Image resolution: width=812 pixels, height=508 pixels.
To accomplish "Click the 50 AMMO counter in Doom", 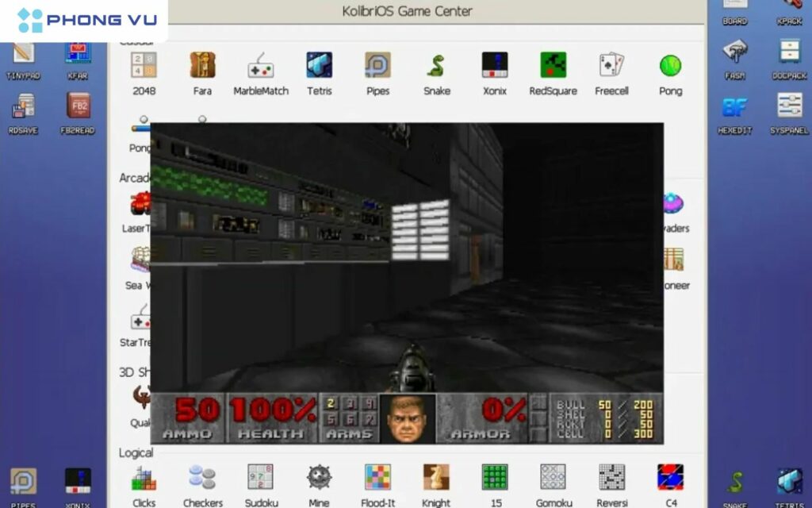I will pos(189,418).
